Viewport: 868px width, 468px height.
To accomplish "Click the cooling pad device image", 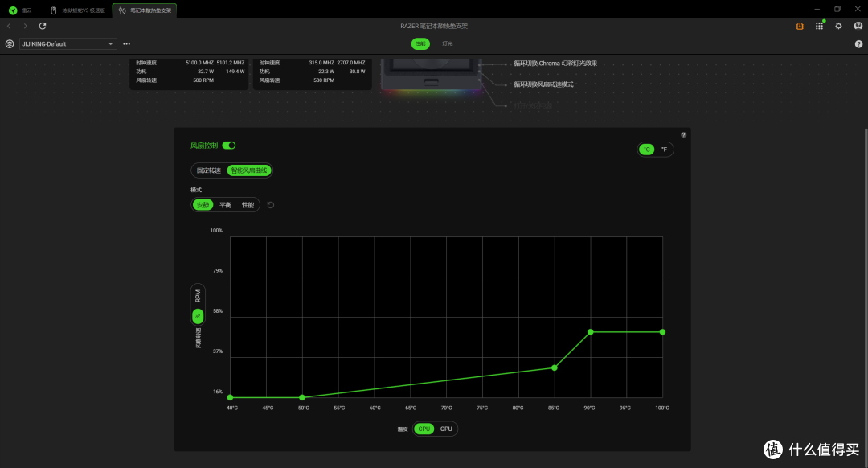I will (x=432, y=75).
